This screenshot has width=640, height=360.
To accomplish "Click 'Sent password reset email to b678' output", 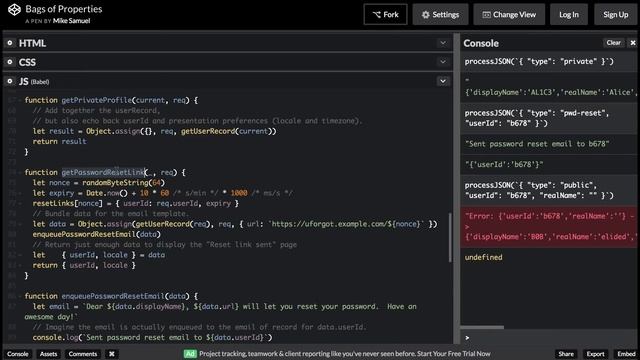I will click(537, 144).
